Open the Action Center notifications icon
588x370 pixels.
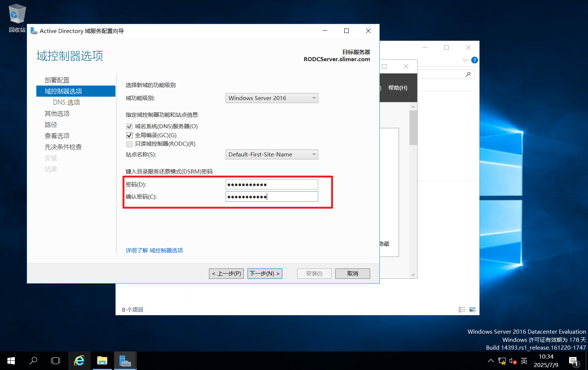pos(573,361)
